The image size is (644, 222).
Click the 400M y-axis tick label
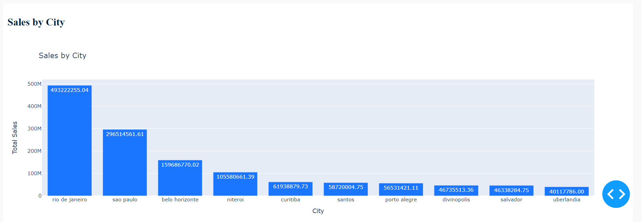tap(34, 106)
